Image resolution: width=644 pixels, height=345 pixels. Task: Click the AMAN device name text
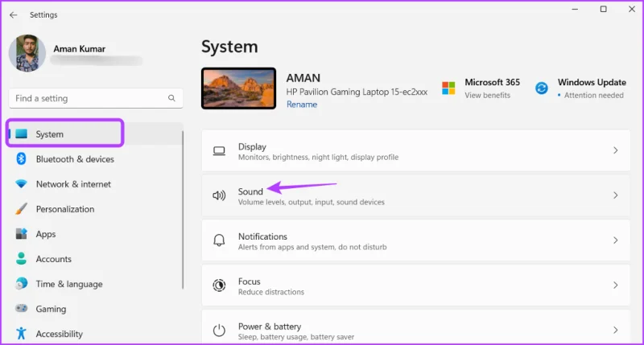coord(303,78)
